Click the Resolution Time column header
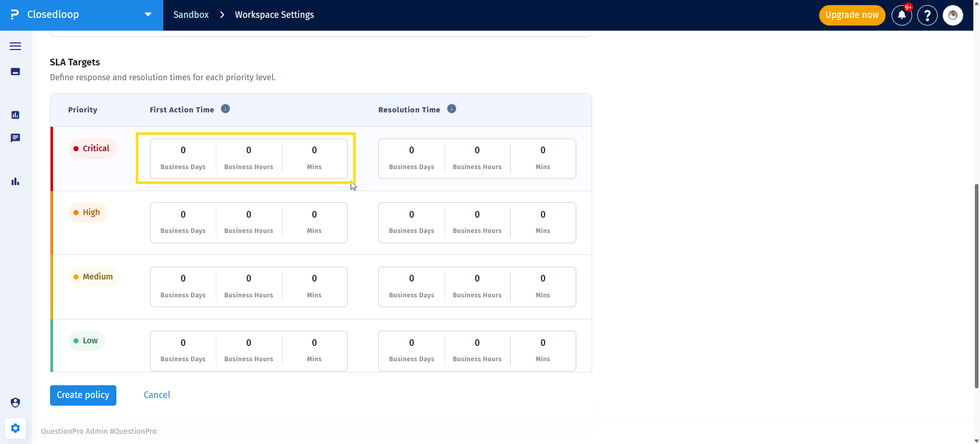Viewport: 980px width, 444px height. click(409, 110)
